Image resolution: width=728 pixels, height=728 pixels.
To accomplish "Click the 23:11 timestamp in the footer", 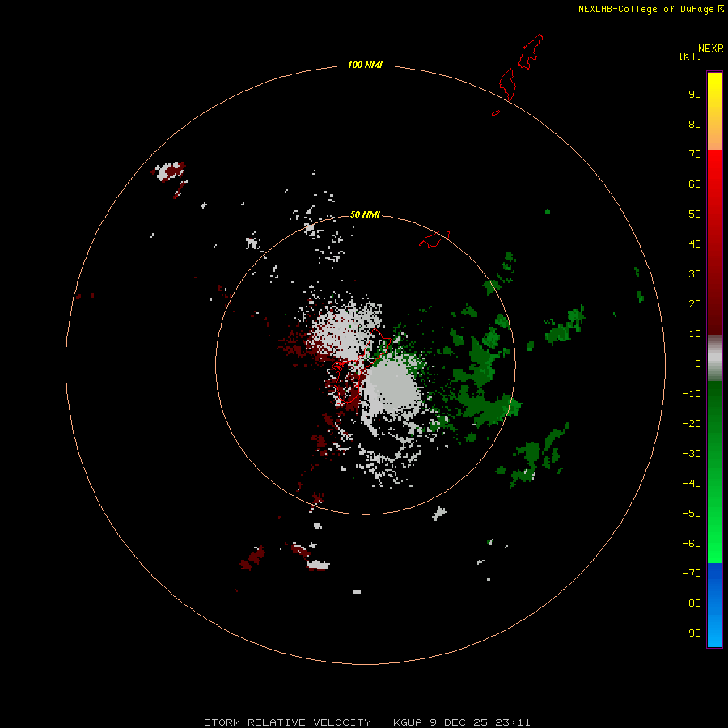I will (512, 722).
